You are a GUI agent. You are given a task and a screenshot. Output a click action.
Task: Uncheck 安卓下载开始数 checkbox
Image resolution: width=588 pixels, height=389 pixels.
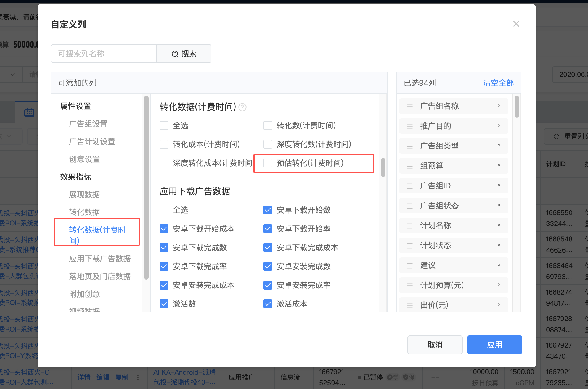coord(268,210)
